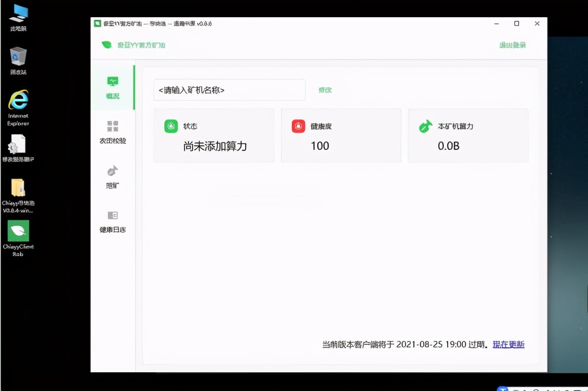The width and height of the screenshot is (588, 391).
Task: Click the red alarm icon on the 健康度 card
Action: point(298,126)
